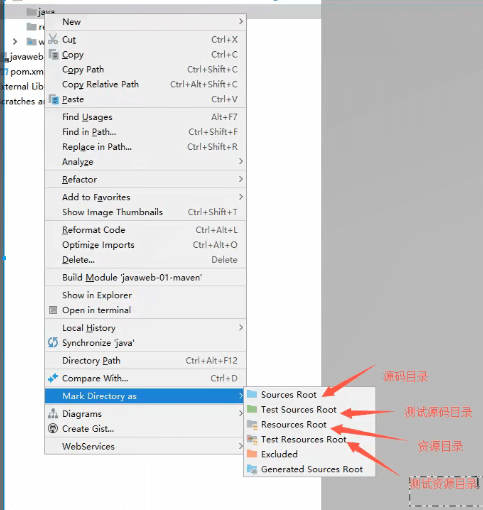Select Build Module 'javaweb-01-maven'
483x510 pixels.
pyautogui.click(x=145, y=277)
